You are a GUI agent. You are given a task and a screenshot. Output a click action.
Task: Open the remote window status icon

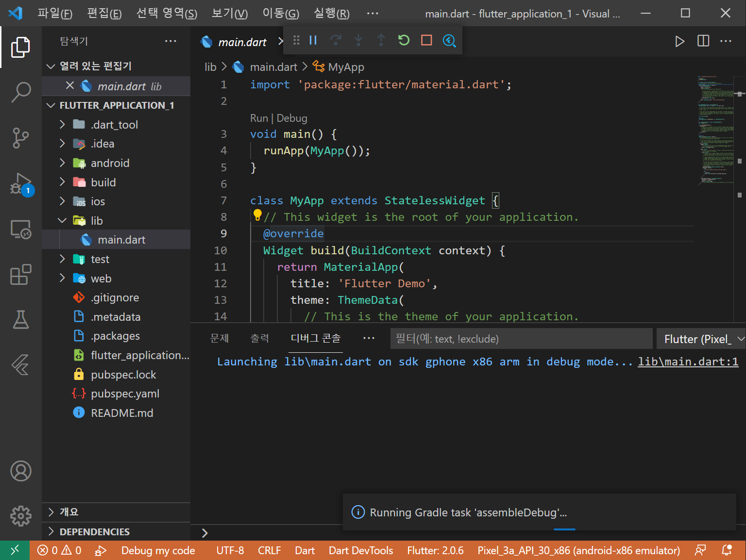(15, 550)
